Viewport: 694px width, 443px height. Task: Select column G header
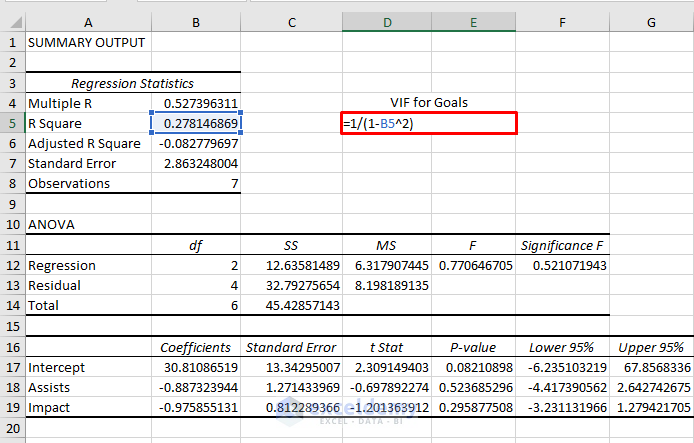click(x=652, y=22)
